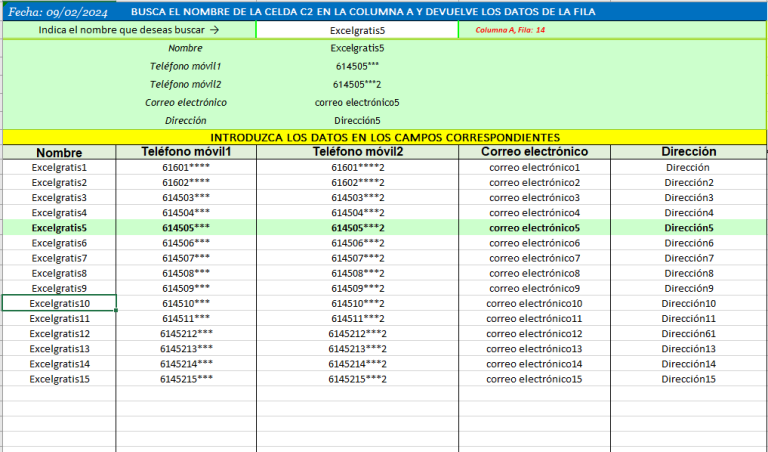Click the second phone cell 6145213***2
This screenshot has height=452, width=768.
358,349
